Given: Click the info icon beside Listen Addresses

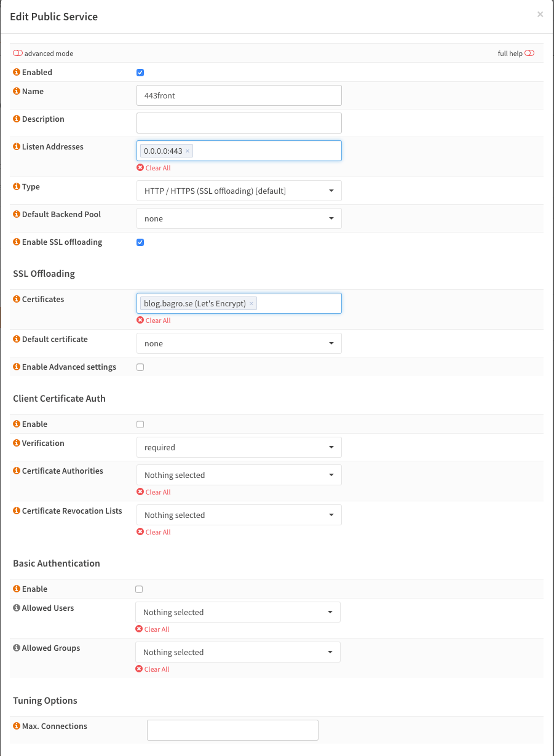Looking at the screenshot, I should 17,147.
